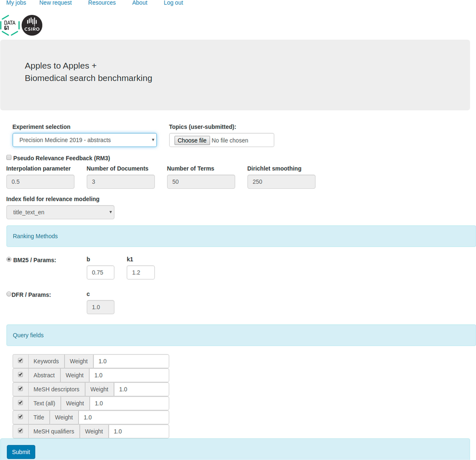Screen dimensions: 476x460
Task: Click the Text (all) field label
Action: 44,403
